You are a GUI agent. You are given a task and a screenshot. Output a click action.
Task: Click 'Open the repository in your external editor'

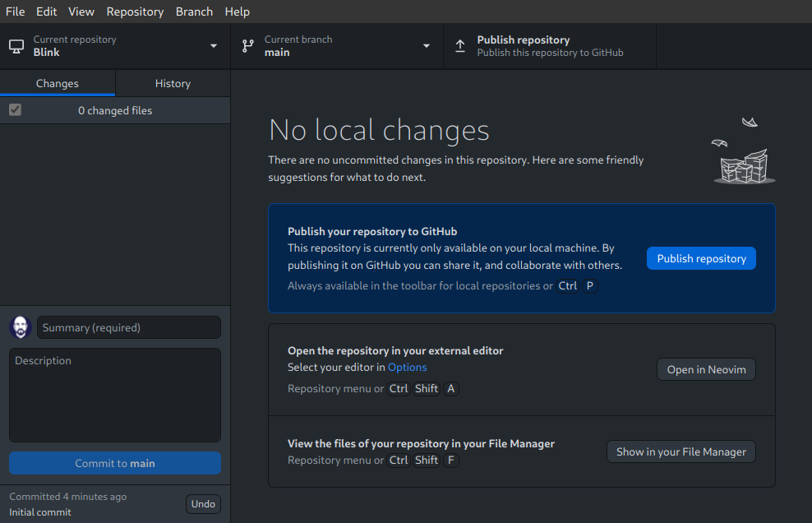pos(395,350)
